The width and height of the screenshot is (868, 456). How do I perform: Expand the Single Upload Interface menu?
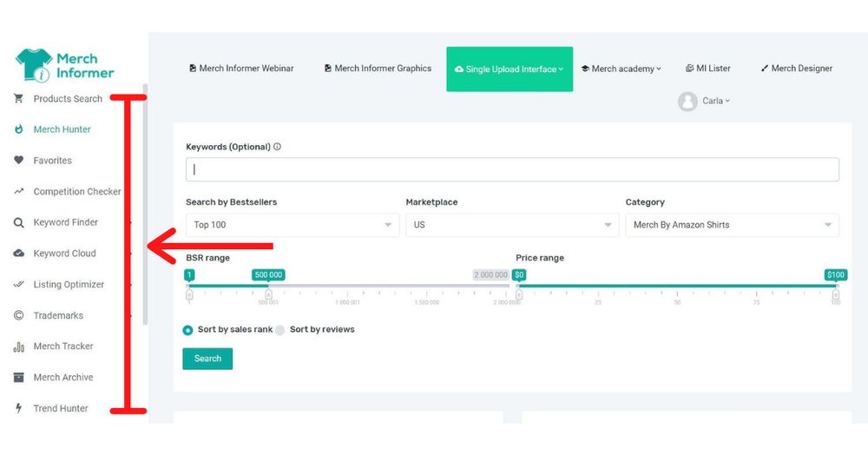click(x=510, y=69)
